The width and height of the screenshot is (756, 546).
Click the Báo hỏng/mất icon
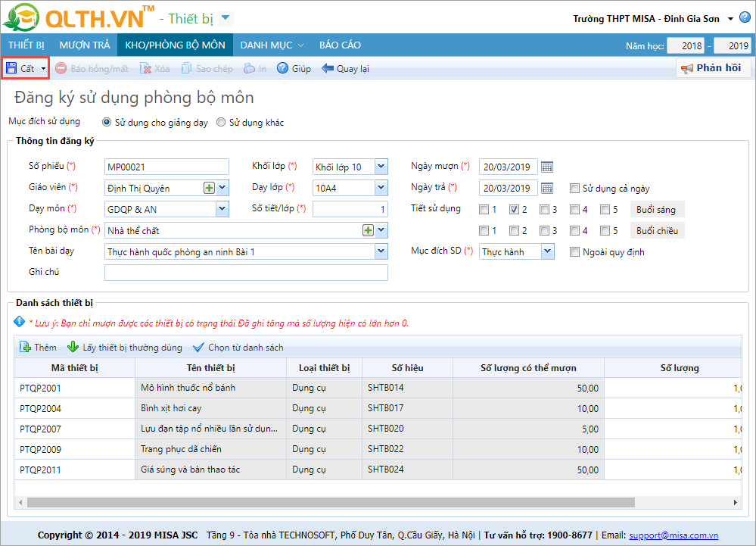tap(61, 68)
